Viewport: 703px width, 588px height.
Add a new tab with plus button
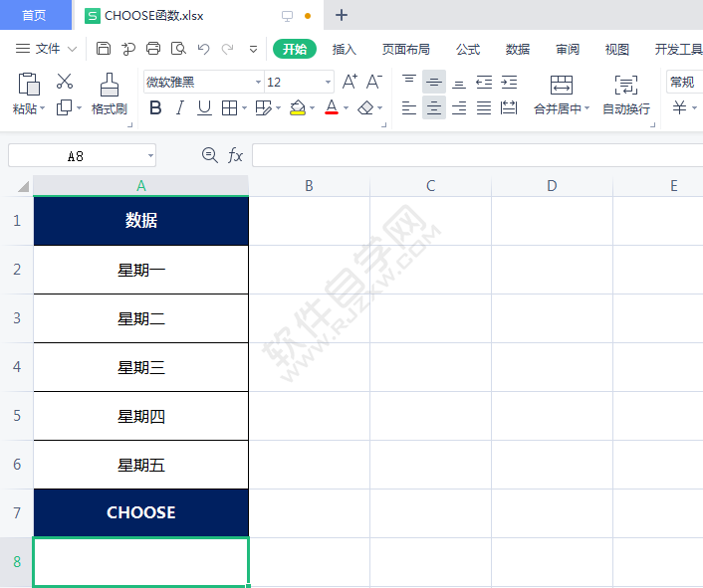342,15
